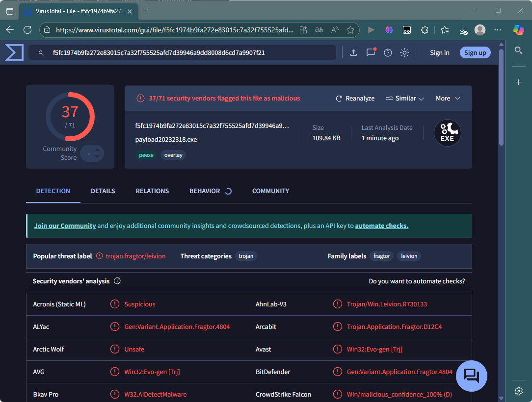The width and height of the screenshot is (532, 402).
Task: Vote community score up arrow
Action: point(97,150)
